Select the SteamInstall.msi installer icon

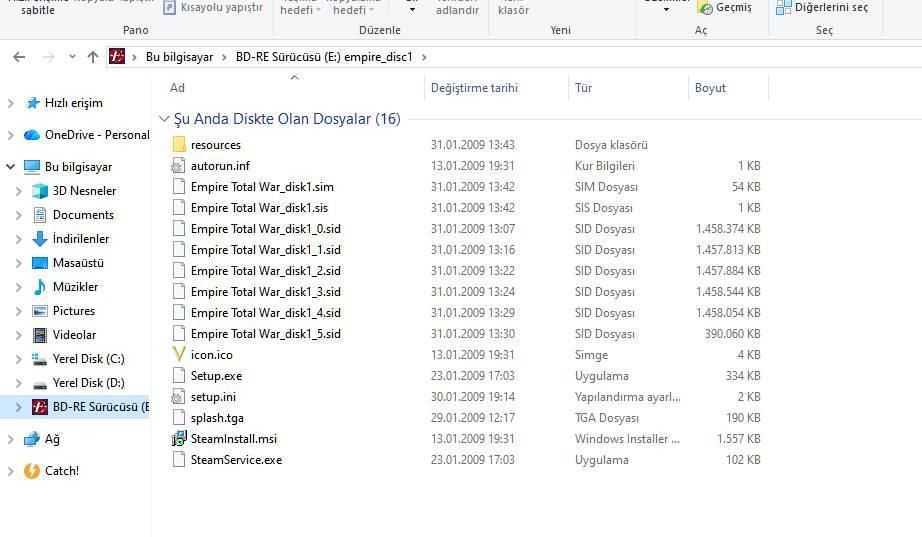[179, 439]
